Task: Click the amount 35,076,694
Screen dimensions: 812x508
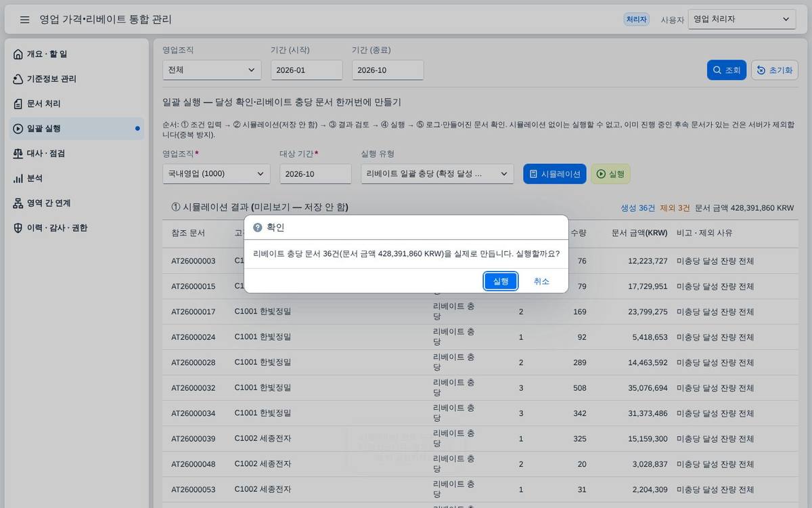Action: (x=648, y=388)
